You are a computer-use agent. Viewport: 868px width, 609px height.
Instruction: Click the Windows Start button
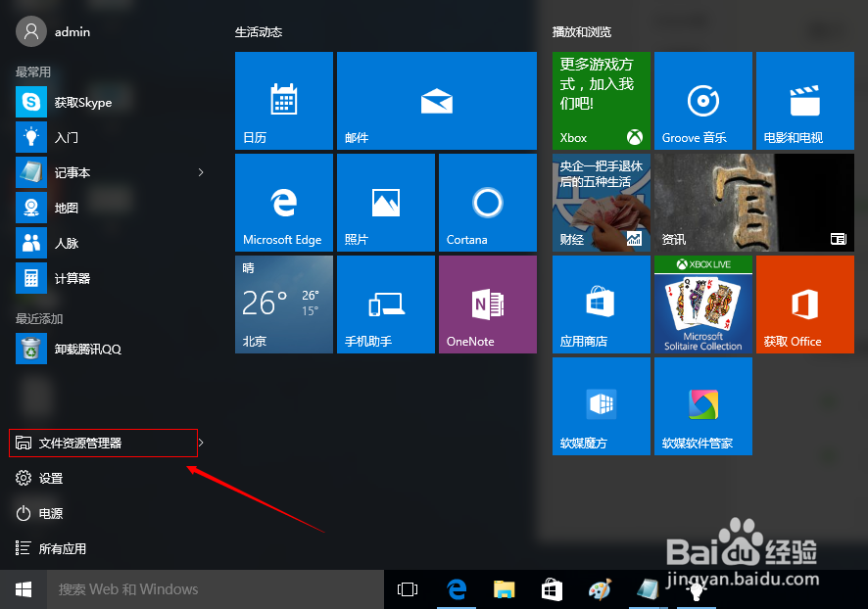(x=24, y=589)
